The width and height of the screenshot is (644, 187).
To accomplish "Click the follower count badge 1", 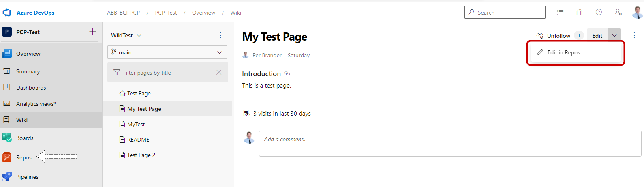I will tap(579, 35).
